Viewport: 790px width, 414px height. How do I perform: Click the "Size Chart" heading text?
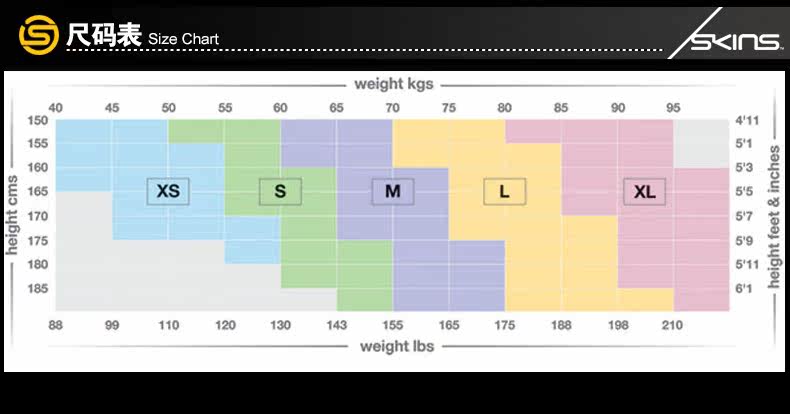pos(183,40)
